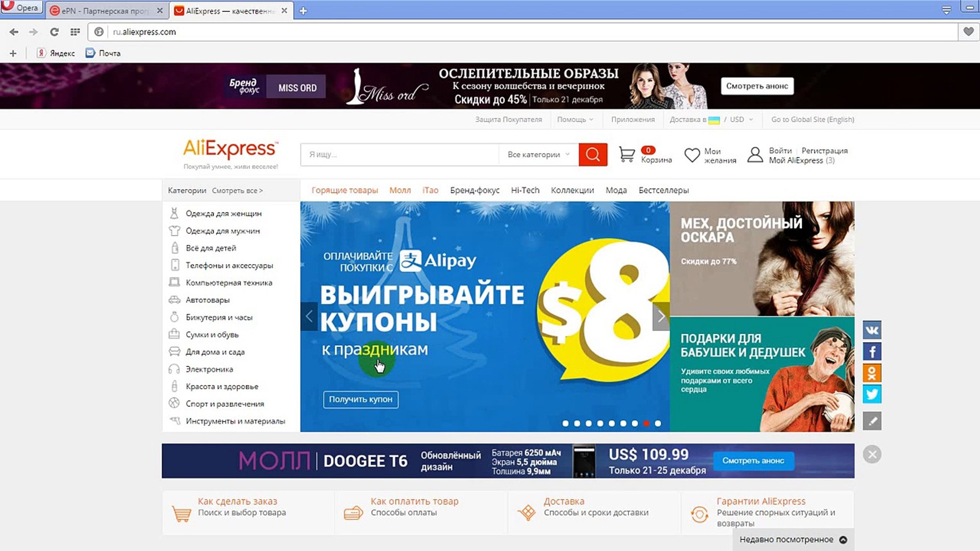Open 'Бестселлеры' navigation item
This screenshot has height=551, width=980.
pyautogui.click(x=664, y=190)
